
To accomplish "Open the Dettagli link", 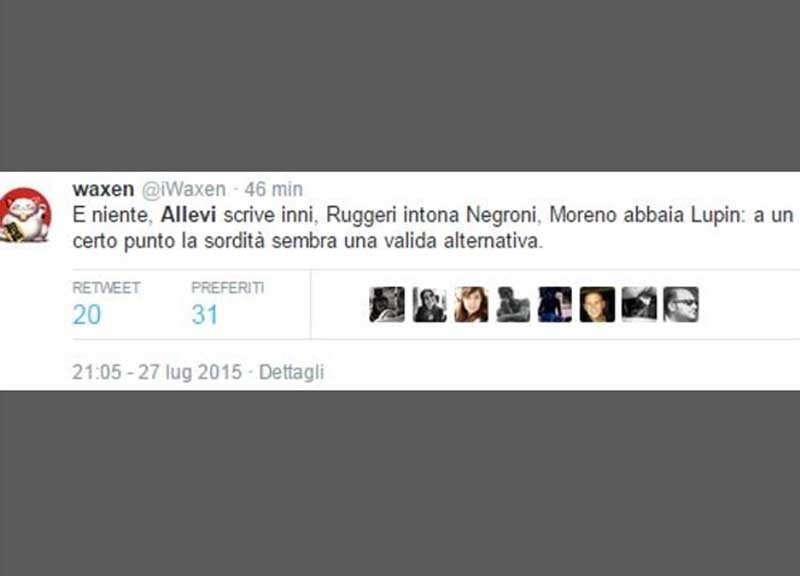I will (291, 372).
